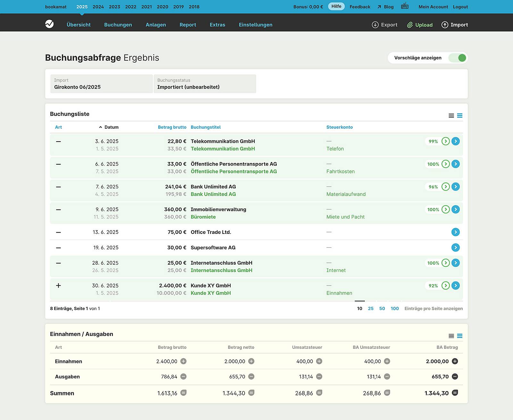513x420 pixels.
Task: Click the Logout link
Action: coord(460,7)
